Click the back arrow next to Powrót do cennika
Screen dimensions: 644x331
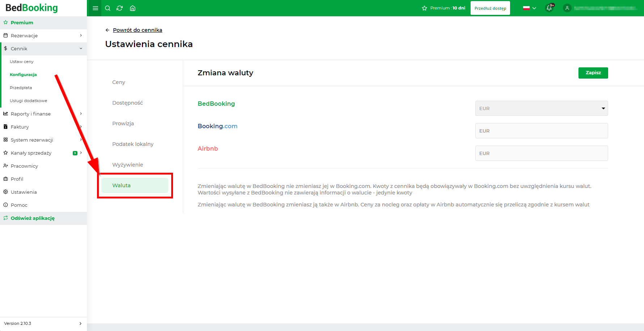point(107,30)
